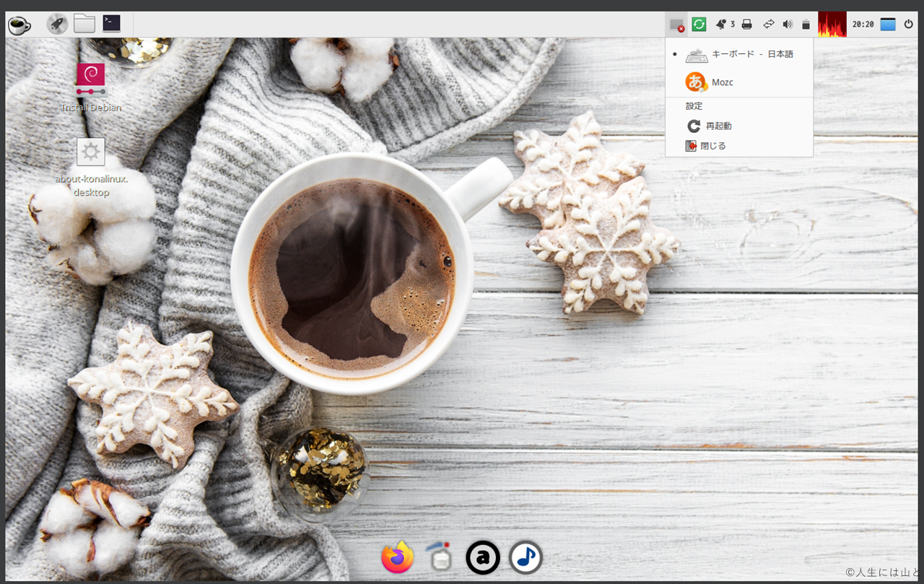Select the about-konalinux.desktop file icon

pos(91,167)
